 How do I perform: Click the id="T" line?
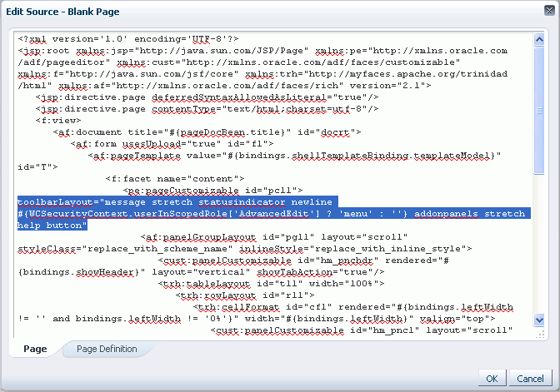[37, 167]
